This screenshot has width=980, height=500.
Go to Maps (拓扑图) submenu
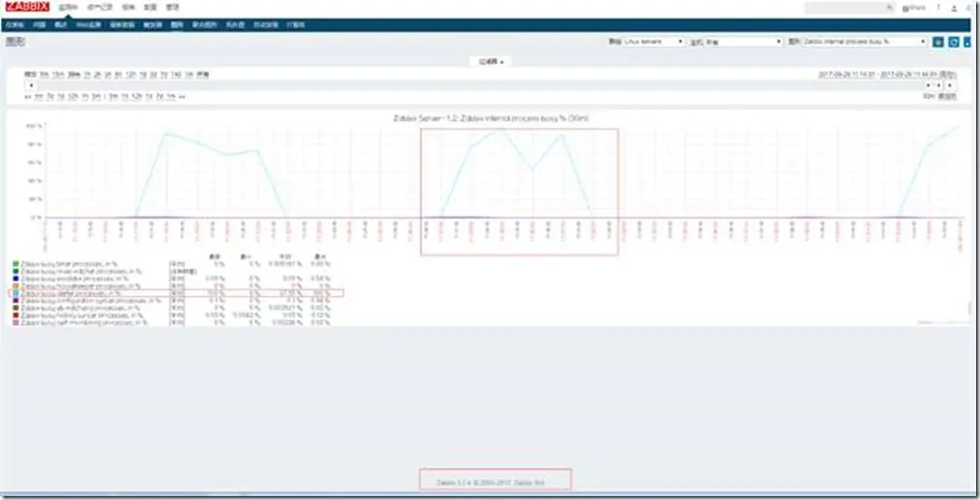[235, 25]
